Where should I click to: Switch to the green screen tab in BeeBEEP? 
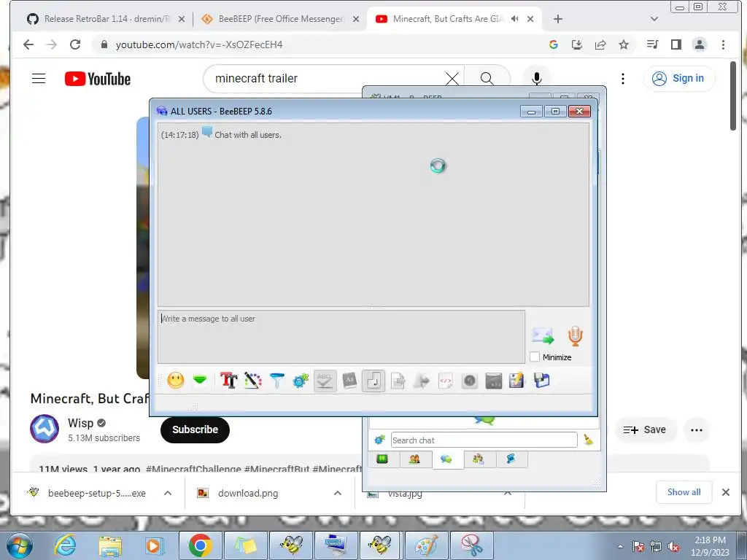(382, 459)
